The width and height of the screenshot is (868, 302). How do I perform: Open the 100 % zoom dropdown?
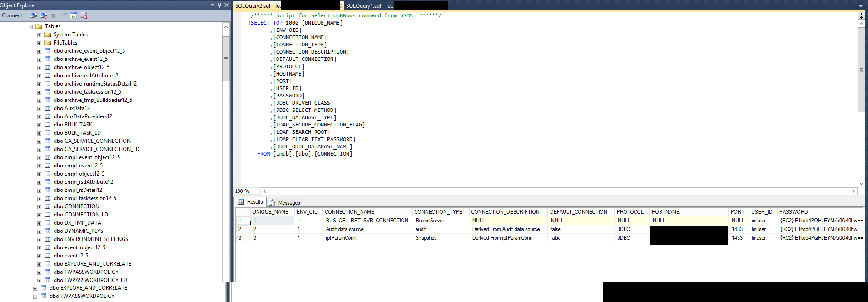(x=258, y=191)
